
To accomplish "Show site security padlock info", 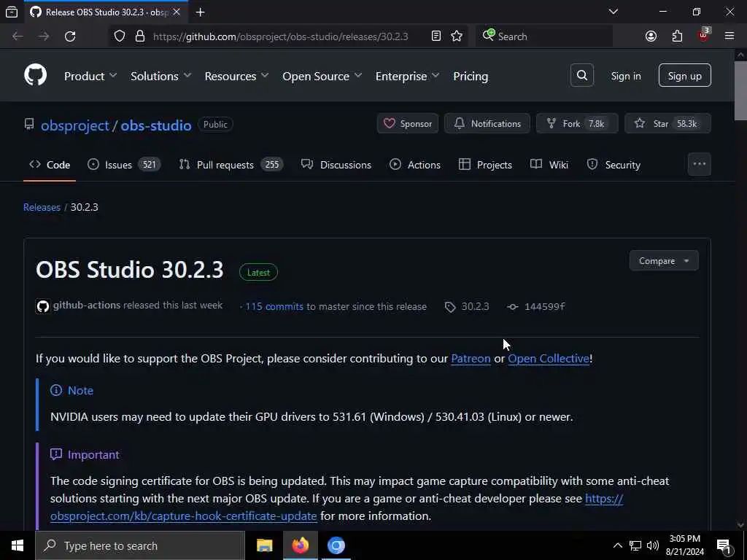I will tap(140, 36).
